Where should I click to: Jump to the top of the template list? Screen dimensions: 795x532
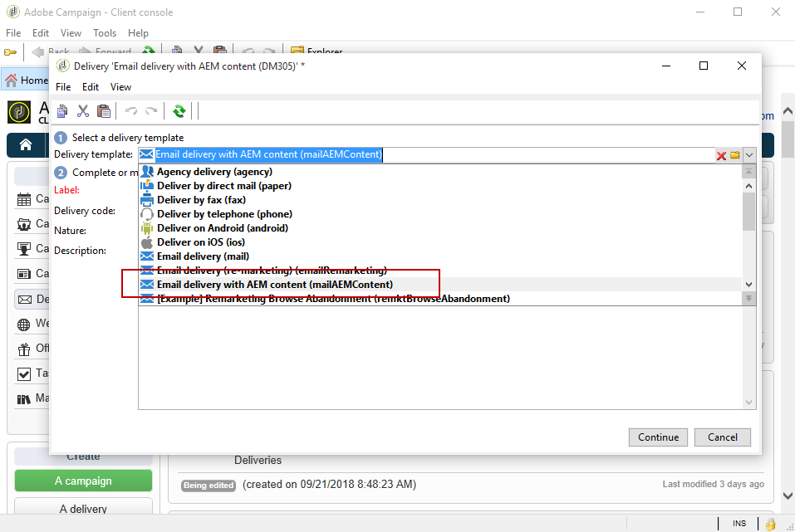(x=748, y=172)
